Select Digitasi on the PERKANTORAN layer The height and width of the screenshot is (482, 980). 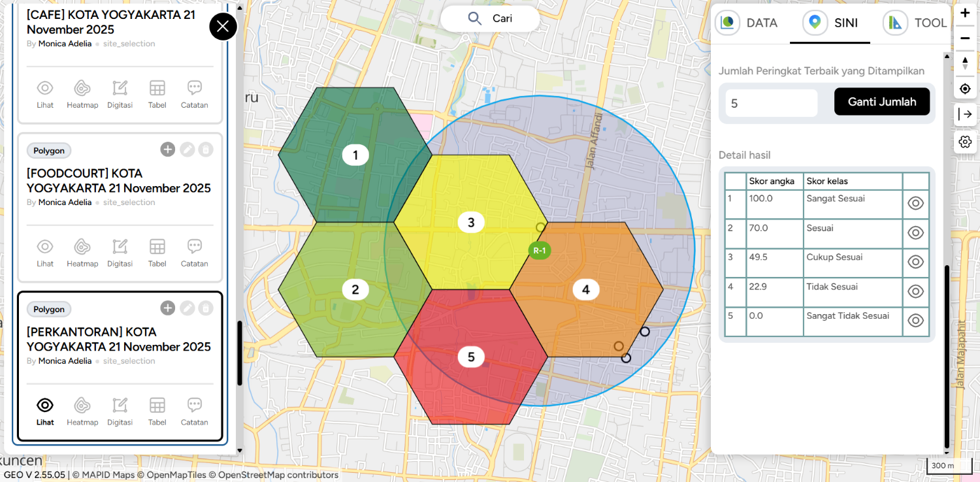point(120,411)
